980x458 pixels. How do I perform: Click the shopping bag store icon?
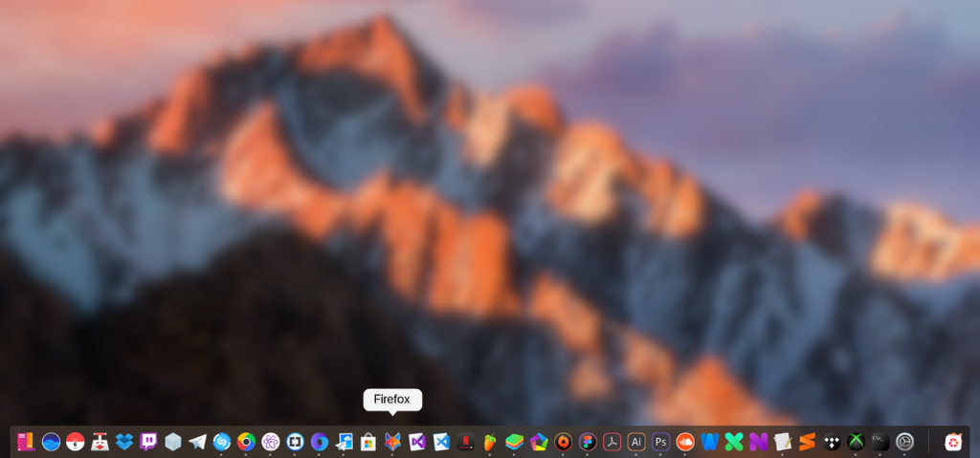pyautogui.click(x=368, y=442)
